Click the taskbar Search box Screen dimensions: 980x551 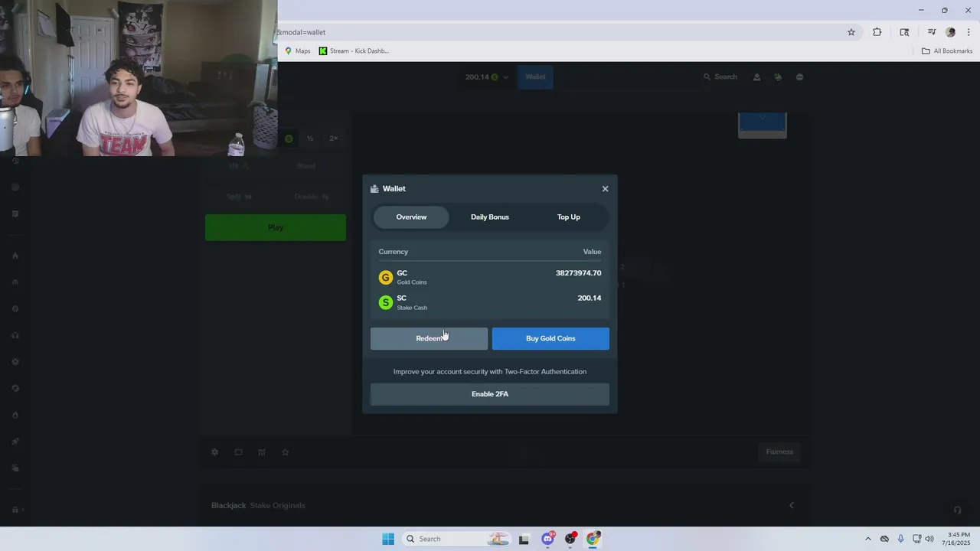[x=456, y=539]
